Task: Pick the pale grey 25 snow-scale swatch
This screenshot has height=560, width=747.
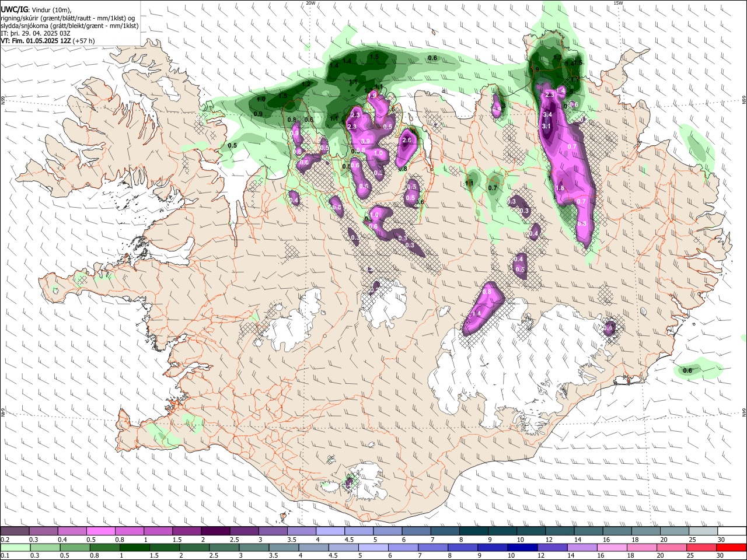Action: tap(703, 531)
